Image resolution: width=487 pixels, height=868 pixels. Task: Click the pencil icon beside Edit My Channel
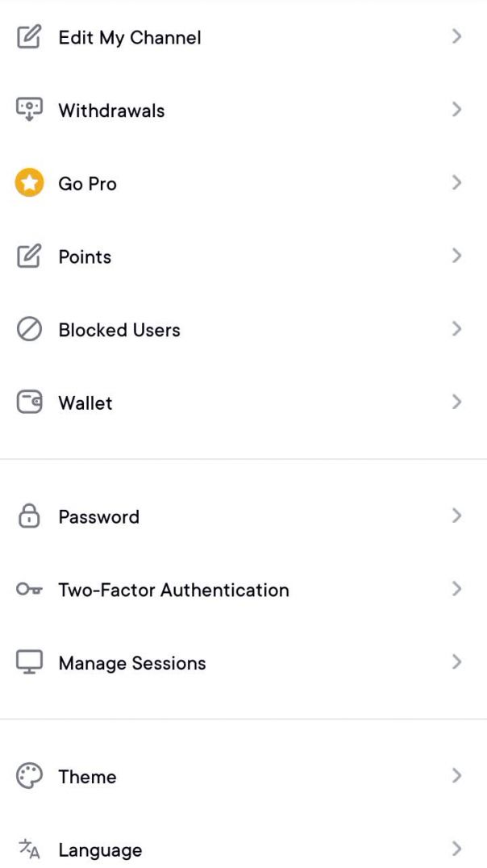29,37
